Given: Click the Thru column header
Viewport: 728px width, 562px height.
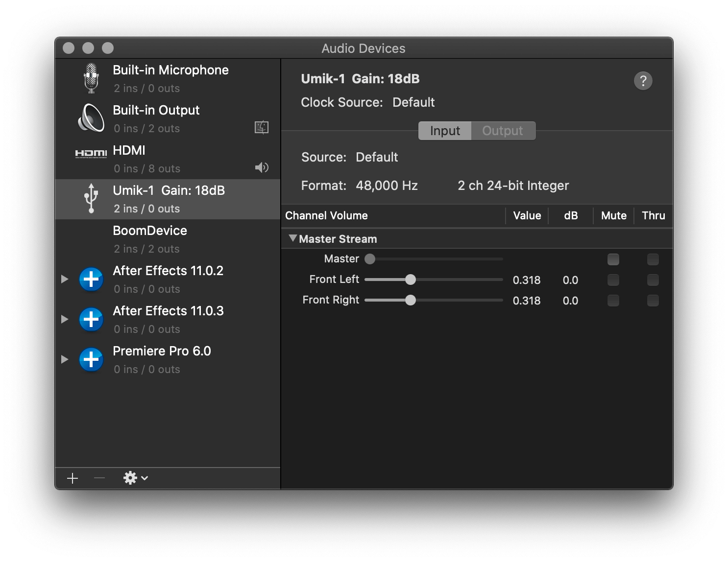Looking at the screenshot, I should 654,215.
